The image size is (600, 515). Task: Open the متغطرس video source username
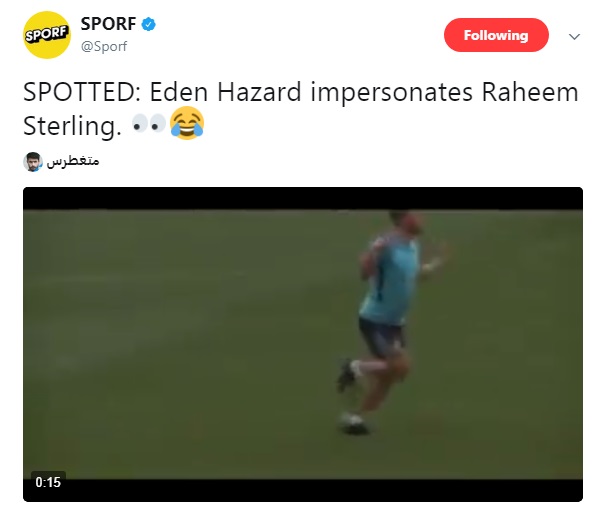click(73, 161)
